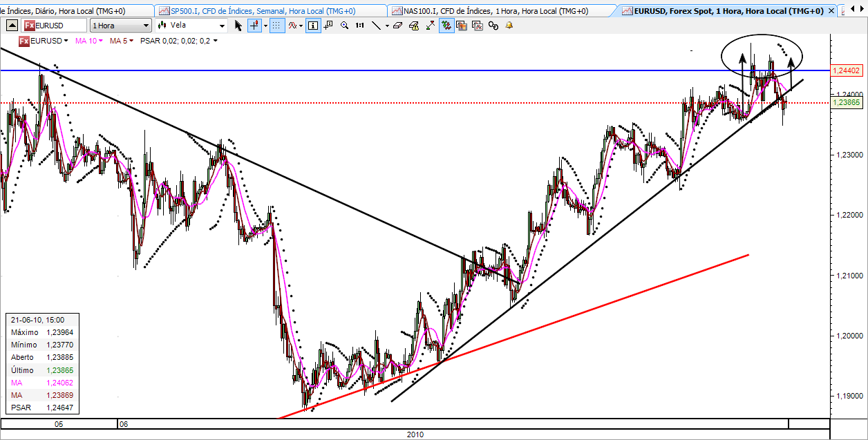
Task: Expand the EURUSD series dropdown
Action: [66, 41]
